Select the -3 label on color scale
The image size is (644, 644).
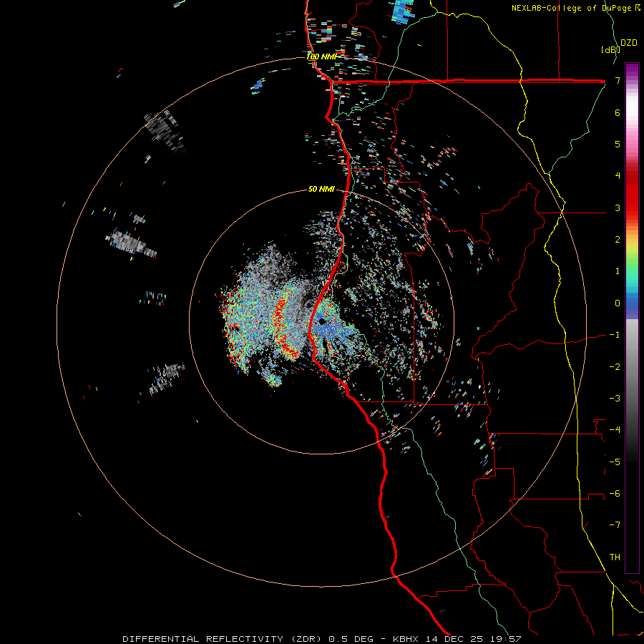(x=615, y=399)
